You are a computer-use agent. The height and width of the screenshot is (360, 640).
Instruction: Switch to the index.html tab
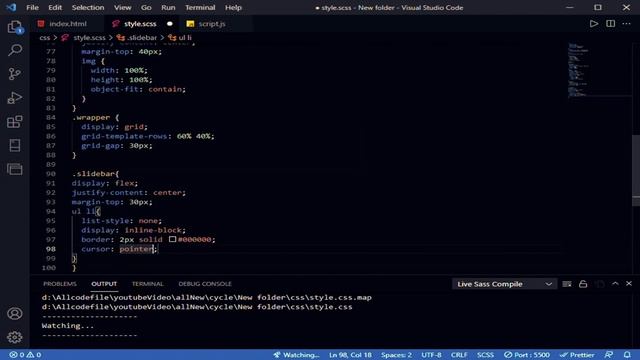coord(67,24)
